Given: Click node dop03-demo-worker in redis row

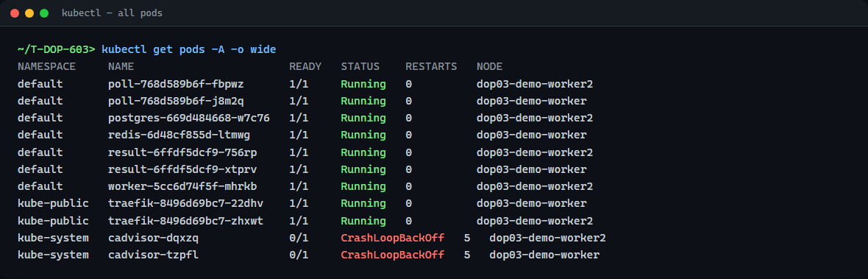Looking at the screenshot, I should 531,135.
